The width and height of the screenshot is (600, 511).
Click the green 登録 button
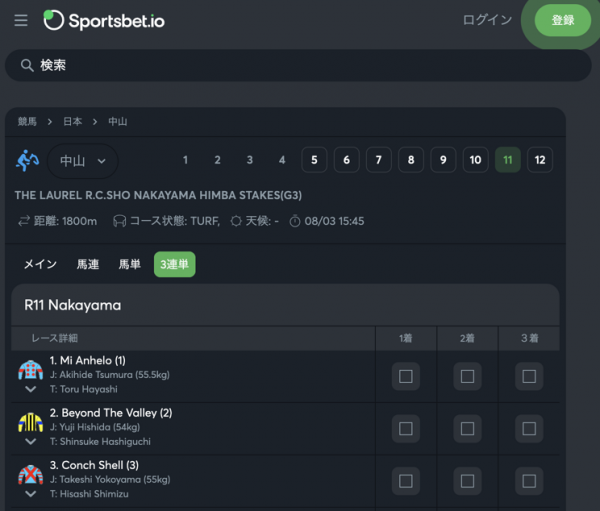click(563, 20)
